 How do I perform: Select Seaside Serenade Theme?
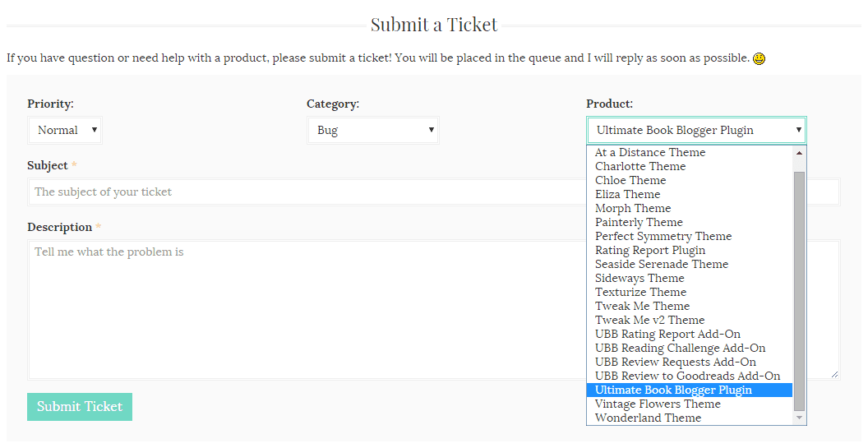[661, 264]
